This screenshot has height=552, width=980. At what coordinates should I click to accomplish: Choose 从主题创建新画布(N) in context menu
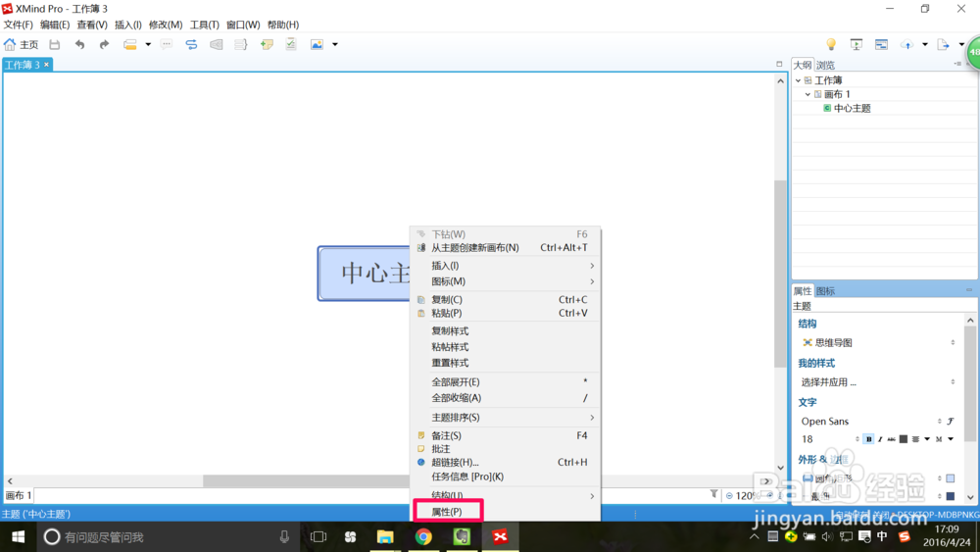tap(505, 247)
